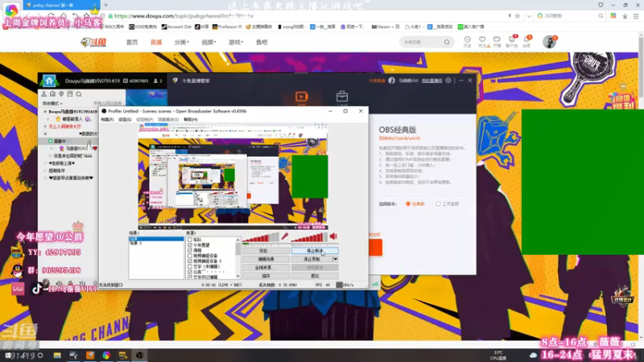Toggle the 公告 source checkbox
This screenshot has width=644, height=362.
point(190,272)
